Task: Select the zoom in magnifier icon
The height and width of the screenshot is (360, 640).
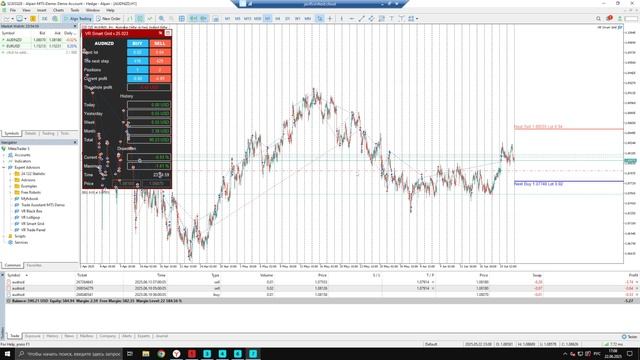Action: [162, 19]
